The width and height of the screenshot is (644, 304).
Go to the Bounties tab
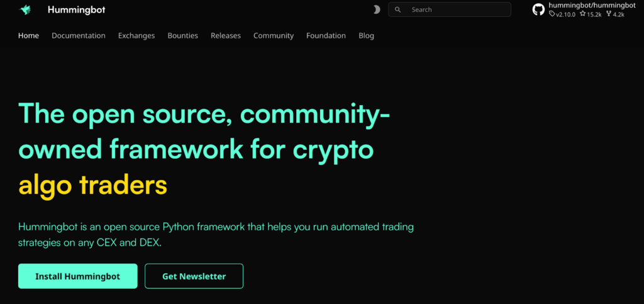[x=183, y=36]
